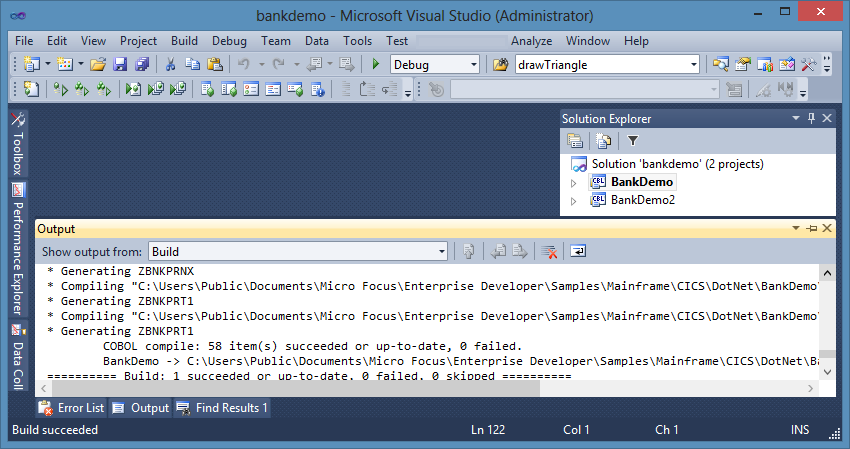850x449 pixels.
Task: Switch to the Error List tab
Action: (x=72, y=408)
